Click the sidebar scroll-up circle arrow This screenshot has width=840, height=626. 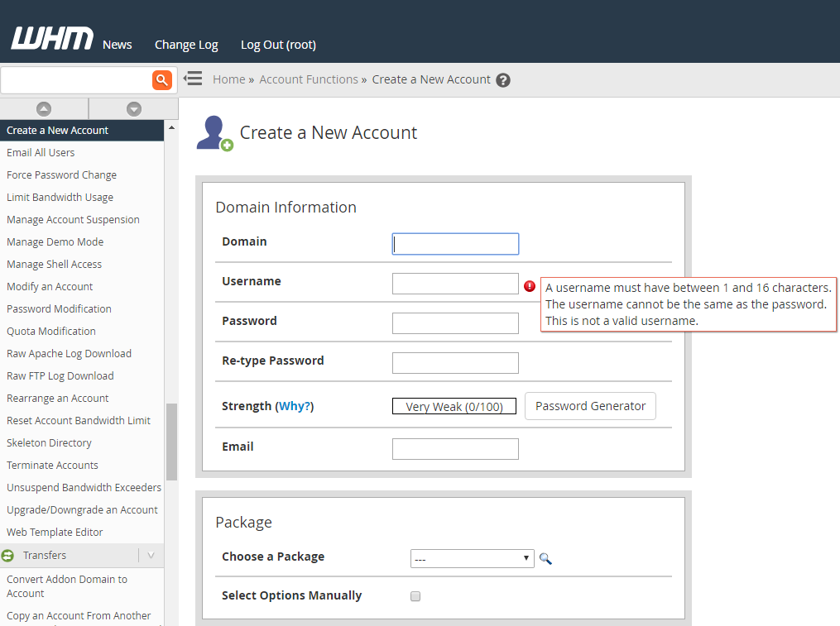(44, 109)
